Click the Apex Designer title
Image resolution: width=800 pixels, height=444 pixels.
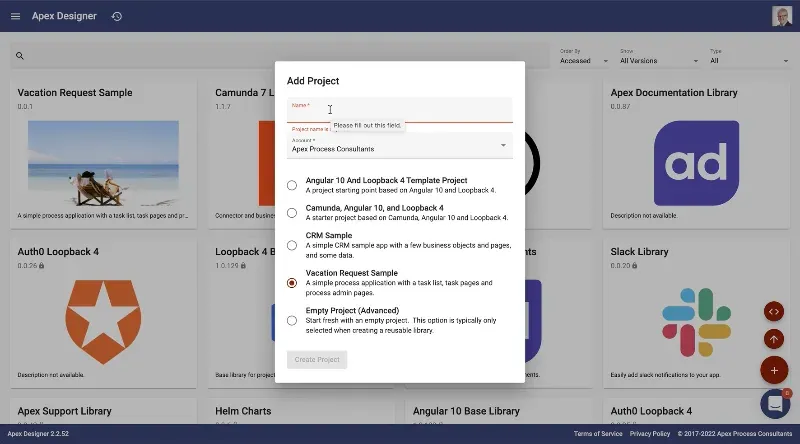click(64, 16)
